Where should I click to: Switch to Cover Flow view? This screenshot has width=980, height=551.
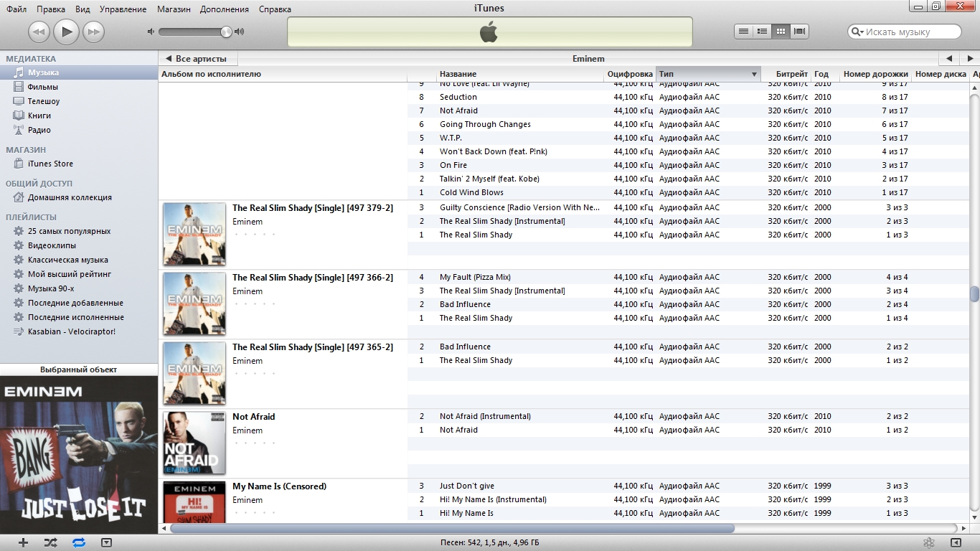click(x=800, y=32)
